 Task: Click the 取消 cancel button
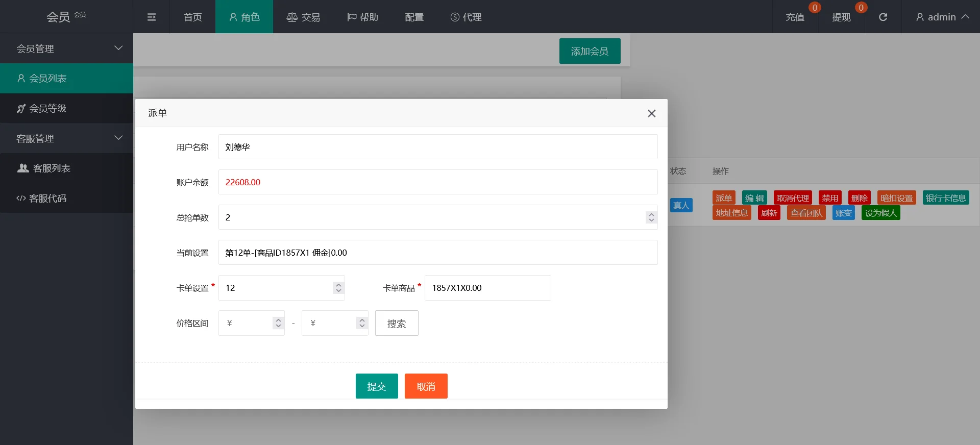click(x=426, y=386)
